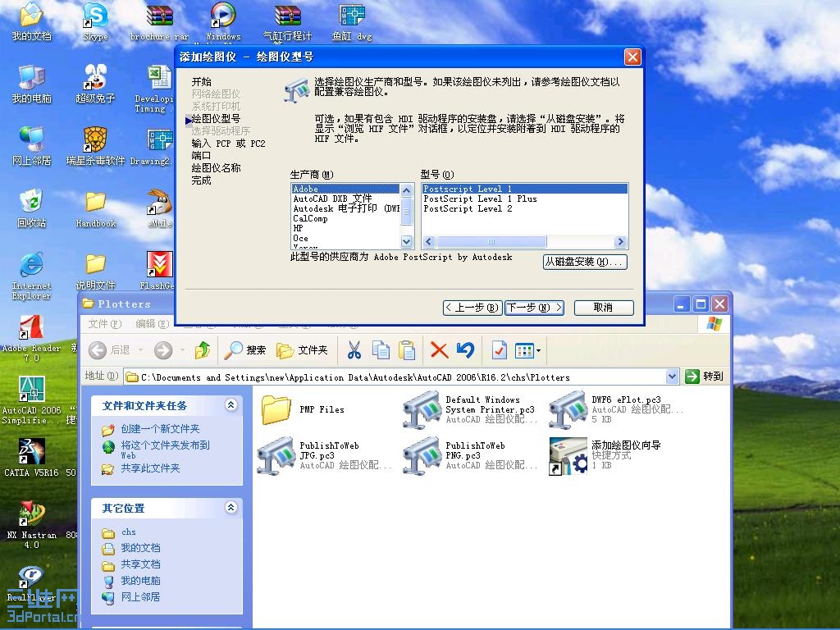Click the 转到 Go button
This screenshot has height=630, width=840.
tap(705, 377)
